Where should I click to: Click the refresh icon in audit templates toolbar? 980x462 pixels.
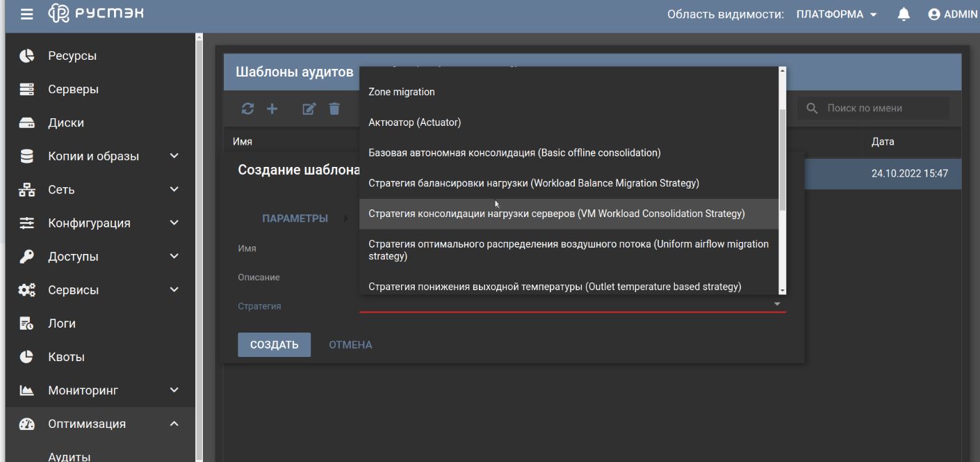pyautogui.click(x=247, y=109)
